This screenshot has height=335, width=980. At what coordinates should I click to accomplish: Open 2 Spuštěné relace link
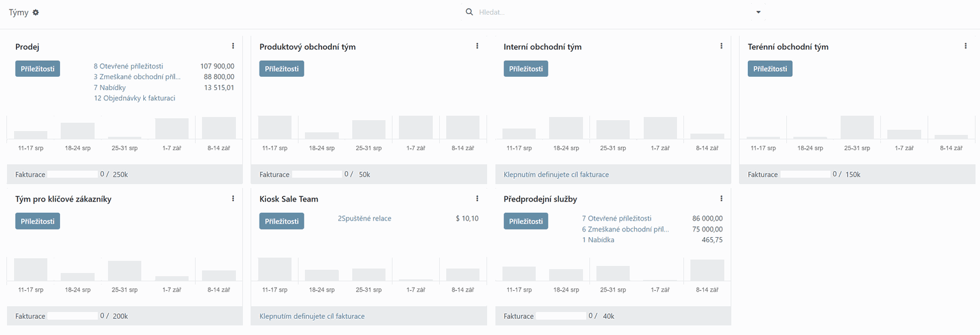(x=364, y=219)
